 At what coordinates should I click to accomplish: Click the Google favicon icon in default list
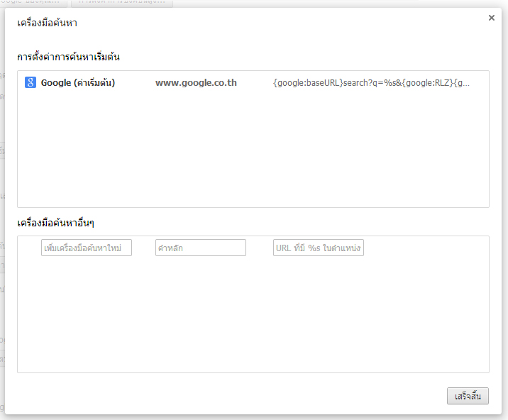tap(31, 82)
